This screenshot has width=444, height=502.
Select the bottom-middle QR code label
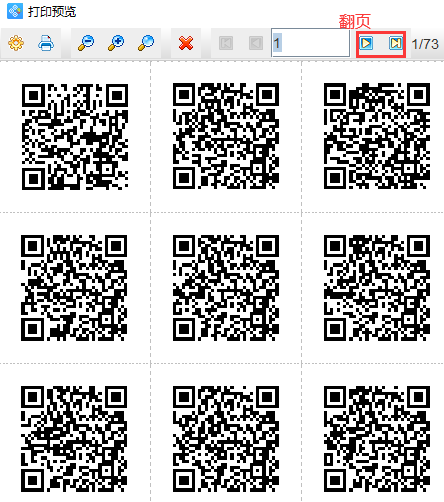[226, 439]
